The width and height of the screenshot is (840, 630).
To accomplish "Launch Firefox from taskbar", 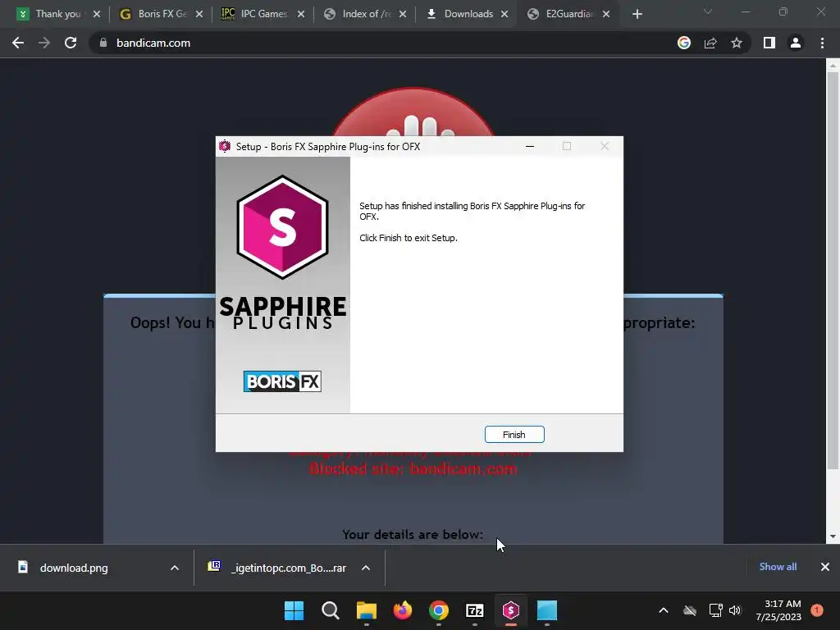I will pyautogui.click(x=402, y=610).
